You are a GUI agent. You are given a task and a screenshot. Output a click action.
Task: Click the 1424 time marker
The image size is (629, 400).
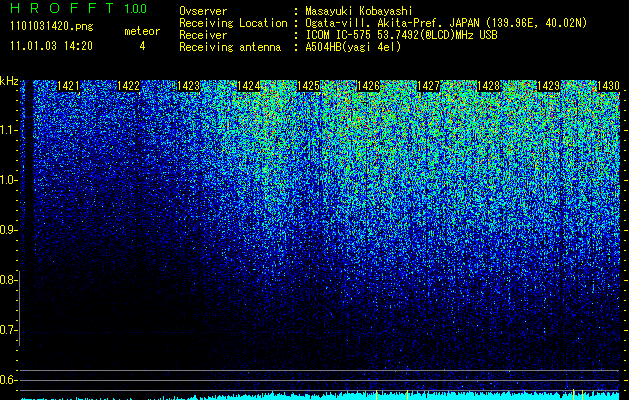tap(248, 86)
